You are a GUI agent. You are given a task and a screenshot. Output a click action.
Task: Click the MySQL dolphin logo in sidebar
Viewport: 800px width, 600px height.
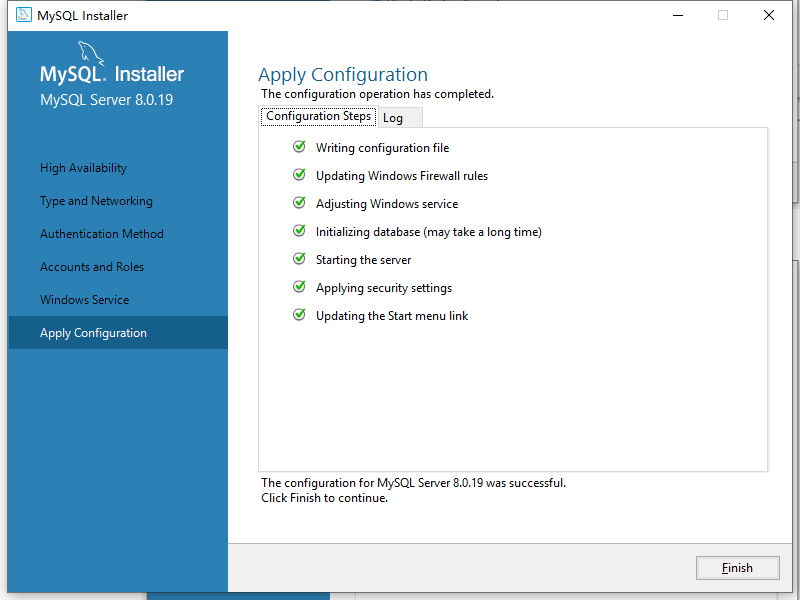[x=91, y=53]
